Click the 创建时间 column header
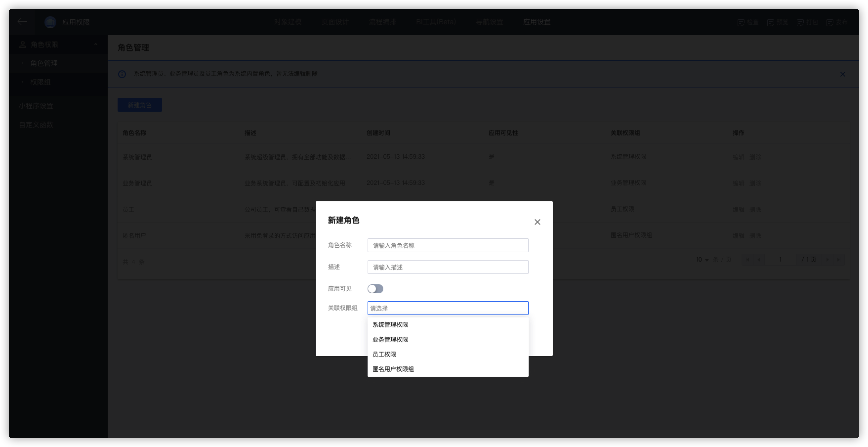Viewport: 868px width, 447px height. coord(378,133)
